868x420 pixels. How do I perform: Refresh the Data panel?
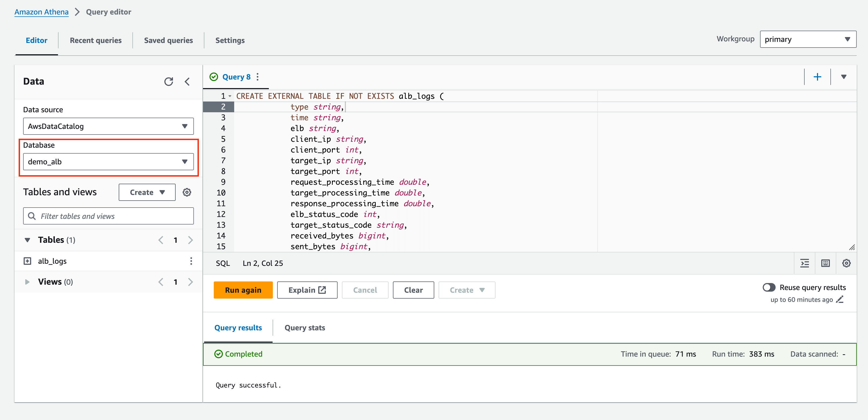[x=168, y=82]
